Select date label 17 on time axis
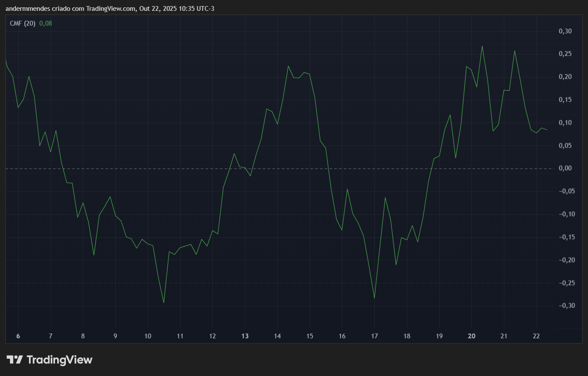Image resolution: width=588 pixels, height=376 pixels. click(x=374, y=336)
